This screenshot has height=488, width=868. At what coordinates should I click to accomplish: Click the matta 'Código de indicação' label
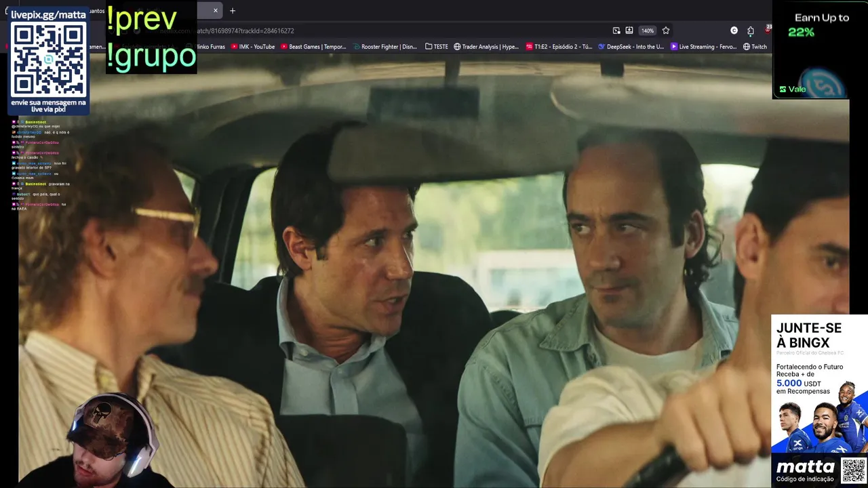click(x=806, y=480)
